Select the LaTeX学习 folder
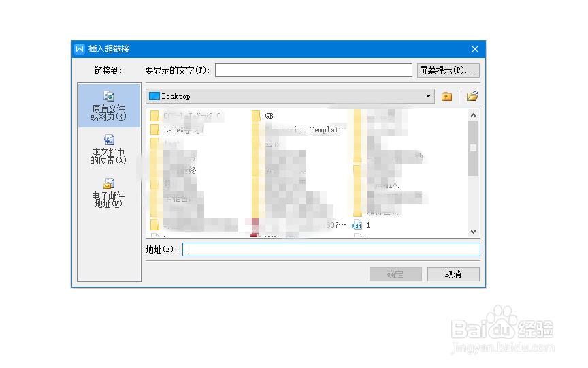The image size is (588, 368). pyautogui.click(x=177, y=130)
